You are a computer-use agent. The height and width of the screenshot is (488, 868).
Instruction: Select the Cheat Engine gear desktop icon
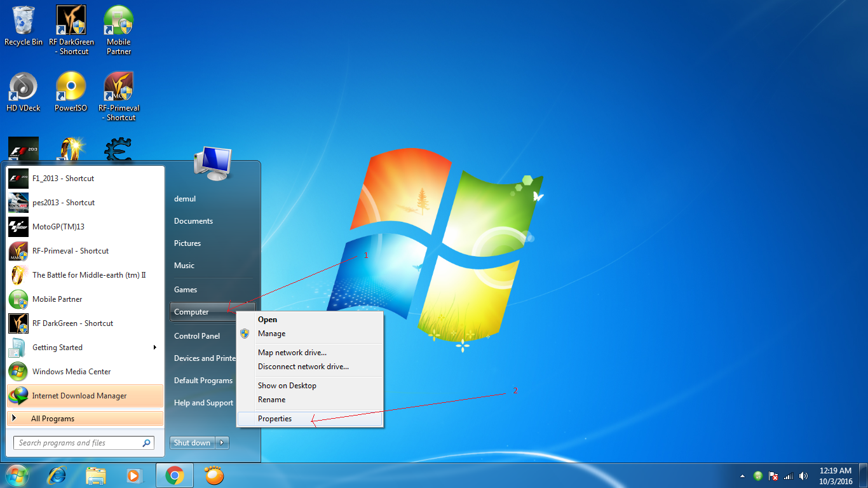coord(119,148)
